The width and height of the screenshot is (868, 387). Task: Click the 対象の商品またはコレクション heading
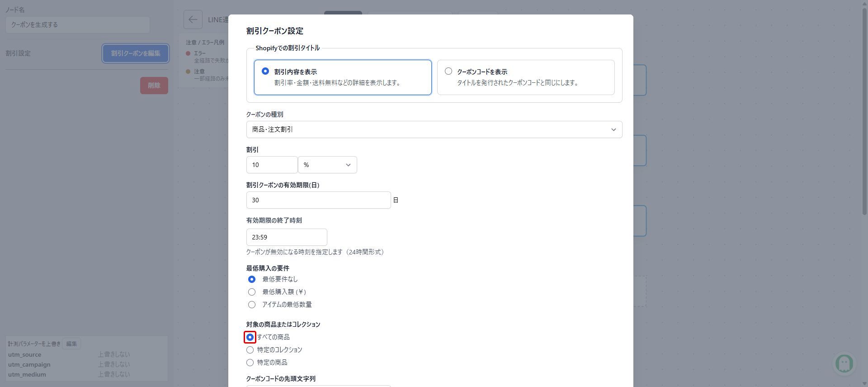283,325
